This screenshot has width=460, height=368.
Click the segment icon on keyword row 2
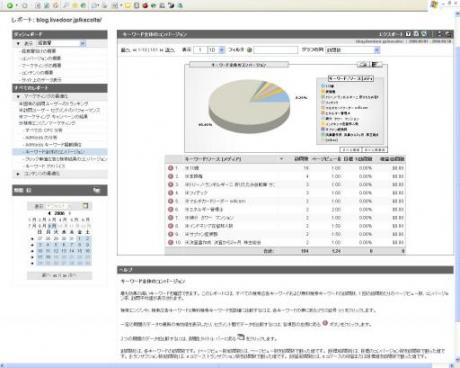point(171,176)
